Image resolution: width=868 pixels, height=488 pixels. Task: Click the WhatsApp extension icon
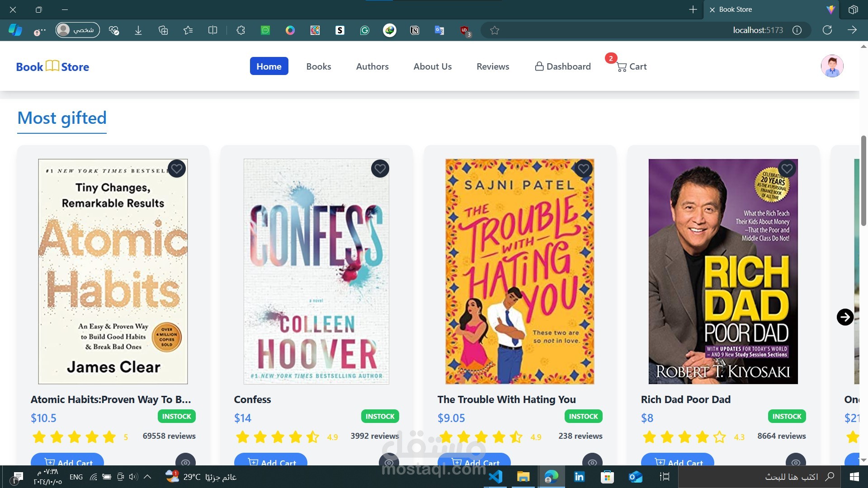point(265,30)
